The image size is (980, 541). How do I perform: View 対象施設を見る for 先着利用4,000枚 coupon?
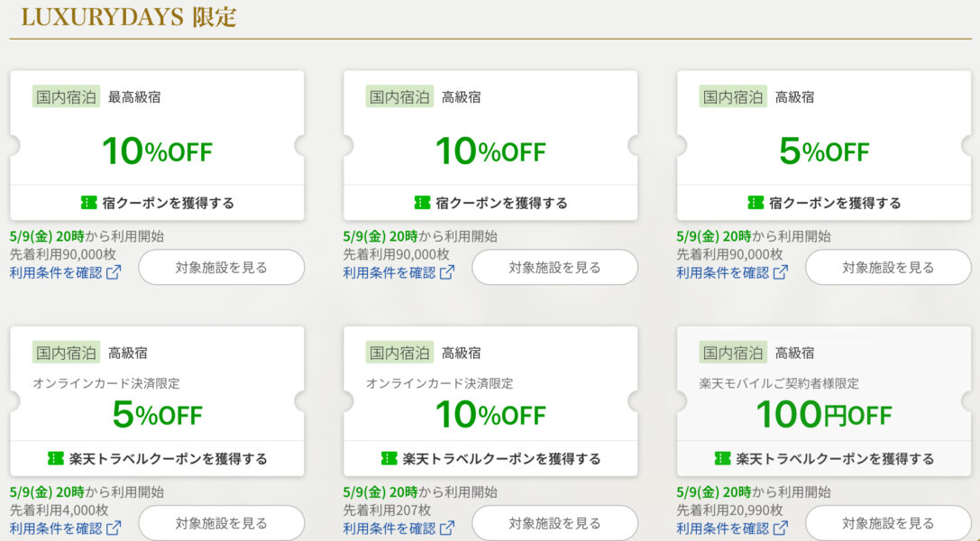221,523
